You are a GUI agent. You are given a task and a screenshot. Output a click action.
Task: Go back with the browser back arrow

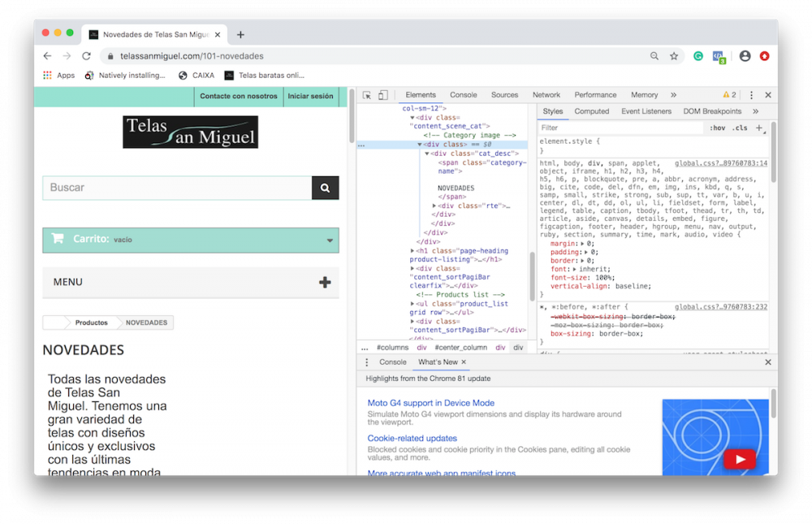[x=48, y=56]
